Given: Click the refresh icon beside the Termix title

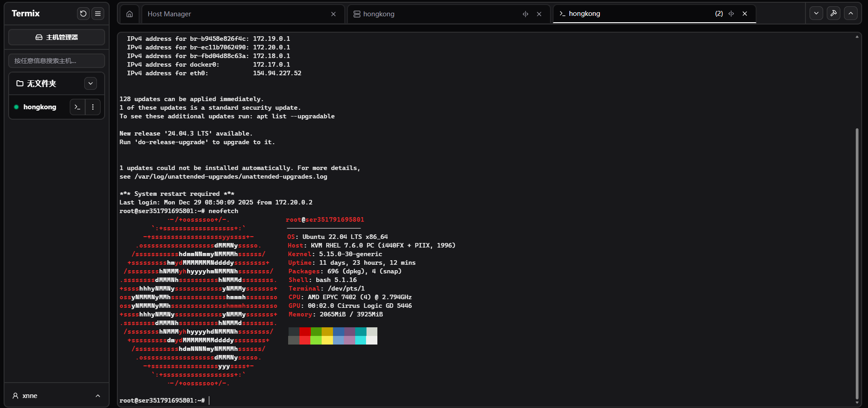Looking at the screenshot, I should tap(83, 14).
